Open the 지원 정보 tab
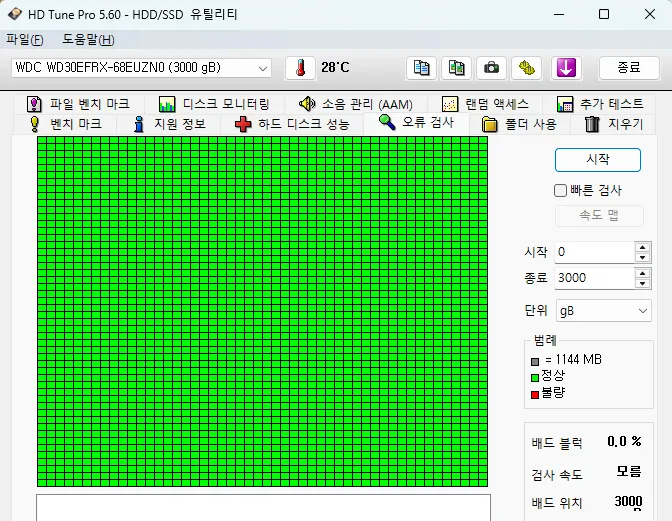This screenshot has height=521, width=672. [x=169, y=124]
